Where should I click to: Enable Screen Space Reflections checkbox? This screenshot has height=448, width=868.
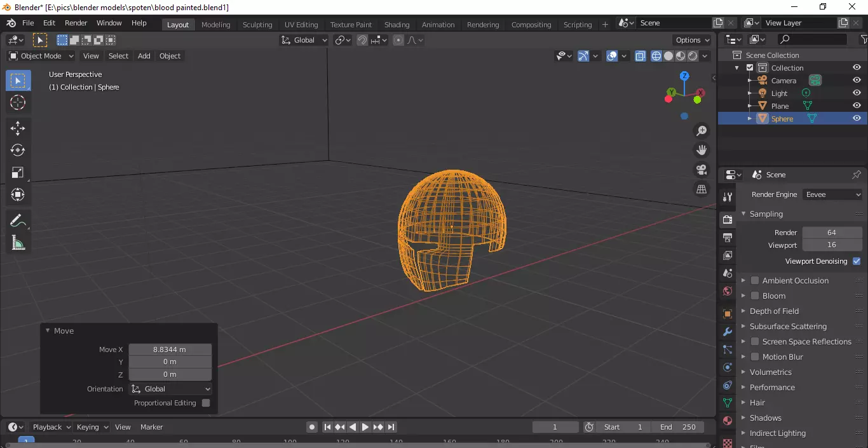click(755, 341)
